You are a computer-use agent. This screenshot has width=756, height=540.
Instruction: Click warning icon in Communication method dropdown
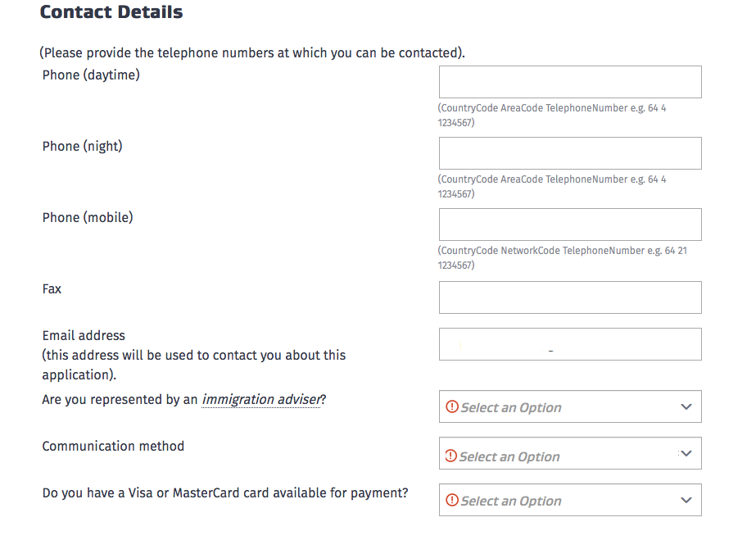[450, 456]
